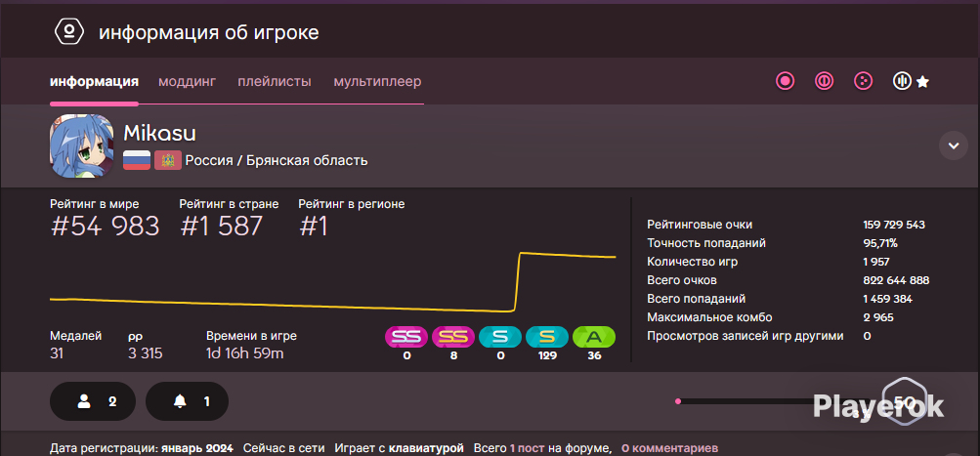Screen dimensions: 980x456
Task: Click total score value 822 644 888
Action: (x=896, y=280)
